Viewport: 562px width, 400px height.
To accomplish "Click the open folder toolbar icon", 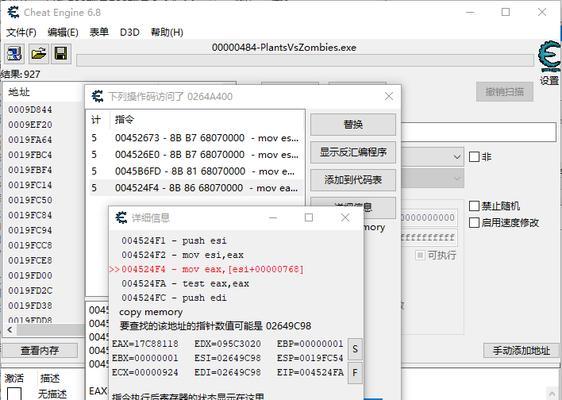I will pos(38,54).
